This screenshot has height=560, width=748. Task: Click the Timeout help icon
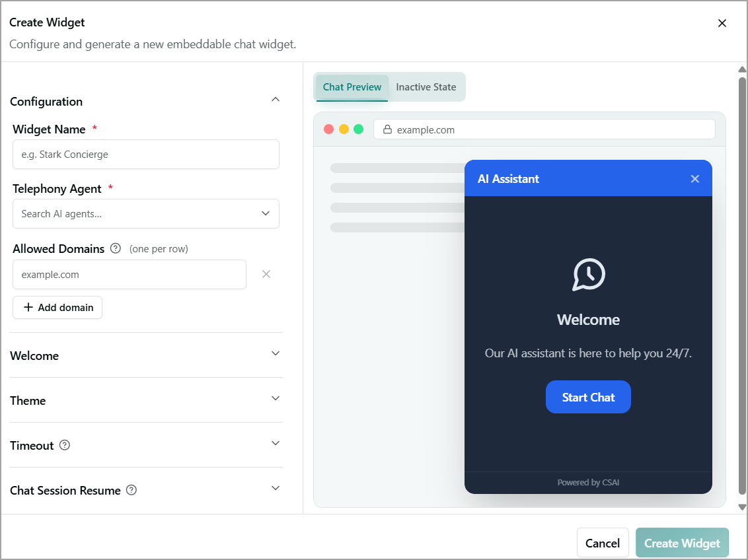pyautogui.click(x=64, y=445)
